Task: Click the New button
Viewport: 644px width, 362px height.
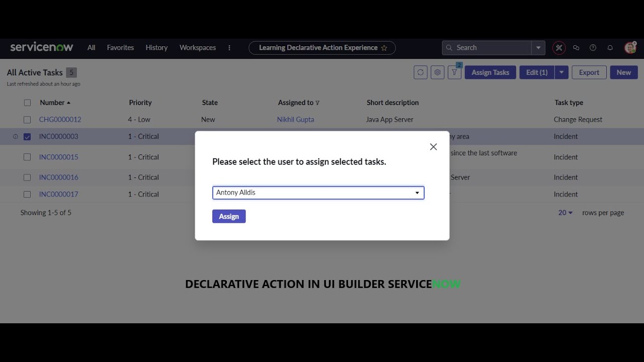Action: (x=624, y=72)
